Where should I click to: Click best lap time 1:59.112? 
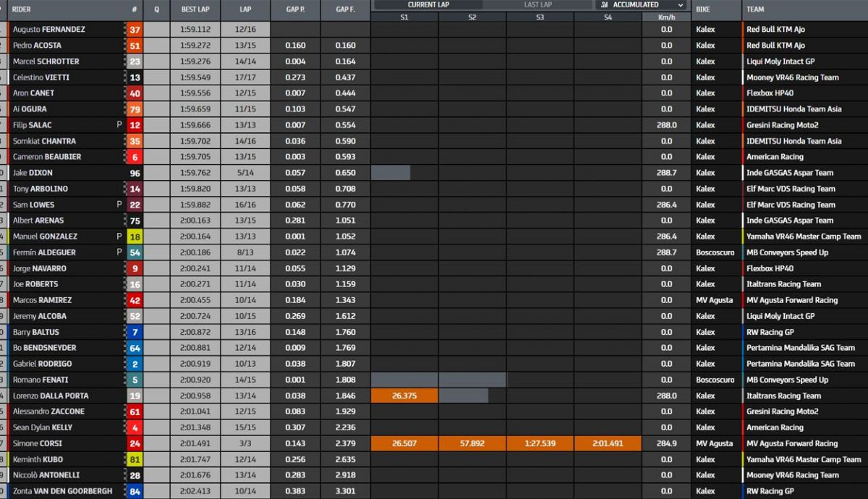tap(195, 30)
